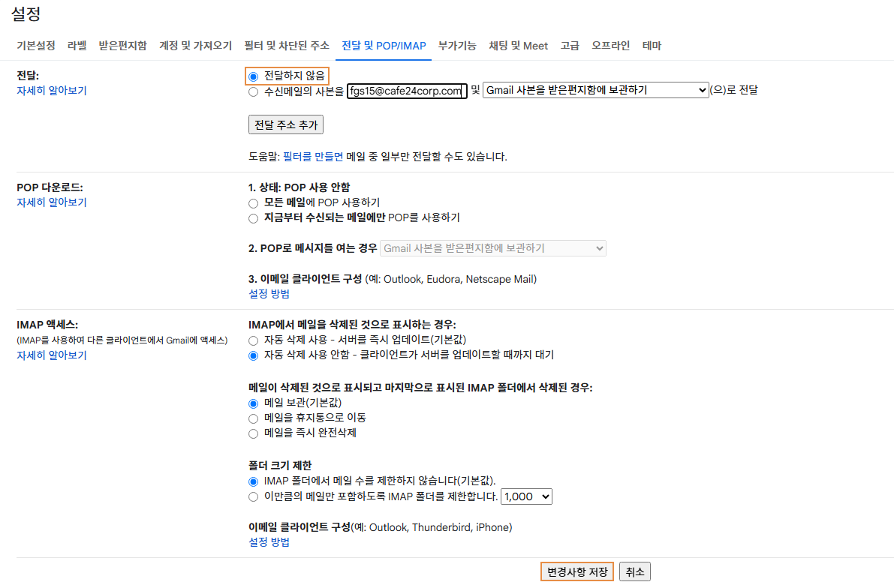Follow the "필터를 만들면" link

312,157
